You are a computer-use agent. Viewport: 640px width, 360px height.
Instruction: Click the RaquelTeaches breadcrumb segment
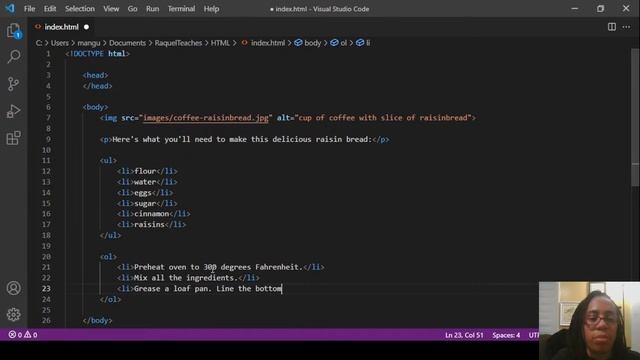(178, 43)
